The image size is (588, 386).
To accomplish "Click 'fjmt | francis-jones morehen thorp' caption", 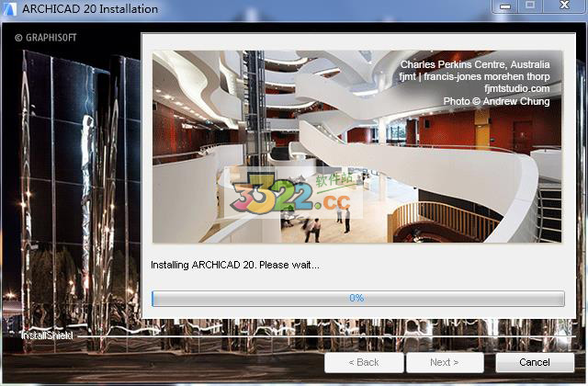I will pyautogui.click(x=474, y=76).
